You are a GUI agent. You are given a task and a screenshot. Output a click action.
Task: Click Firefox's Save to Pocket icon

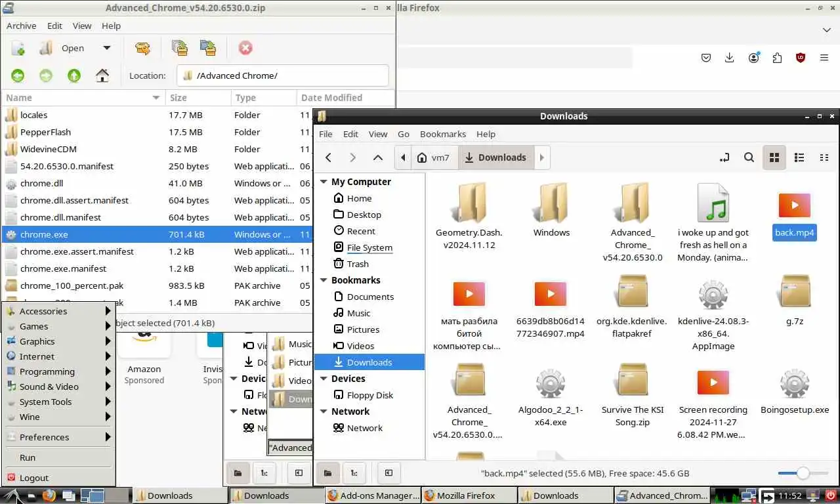[706, 58]
